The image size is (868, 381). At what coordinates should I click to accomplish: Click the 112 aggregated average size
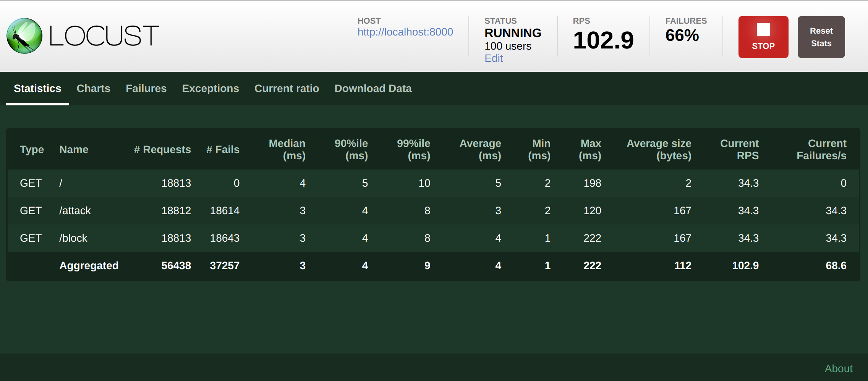[x=683, y=266]
